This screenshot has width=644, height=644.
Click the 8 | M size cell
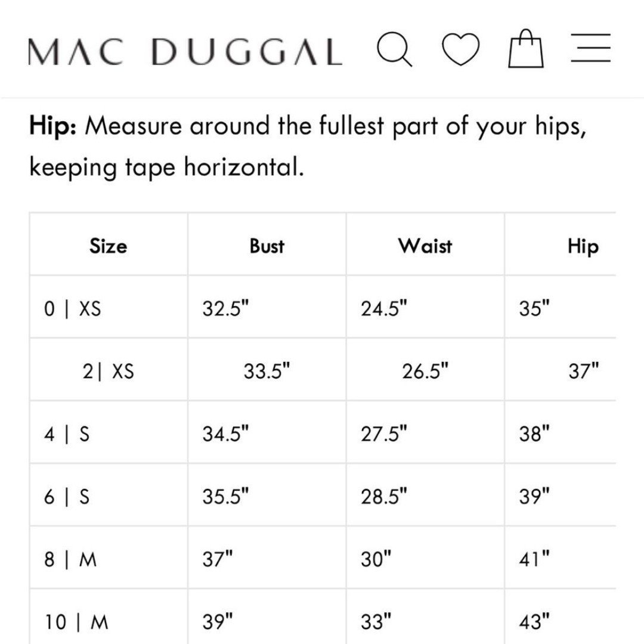click(x=109, y=559)
